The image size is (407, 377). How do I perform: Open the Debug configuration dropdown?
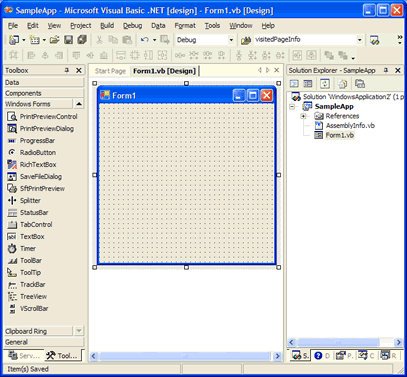point(231,40)
